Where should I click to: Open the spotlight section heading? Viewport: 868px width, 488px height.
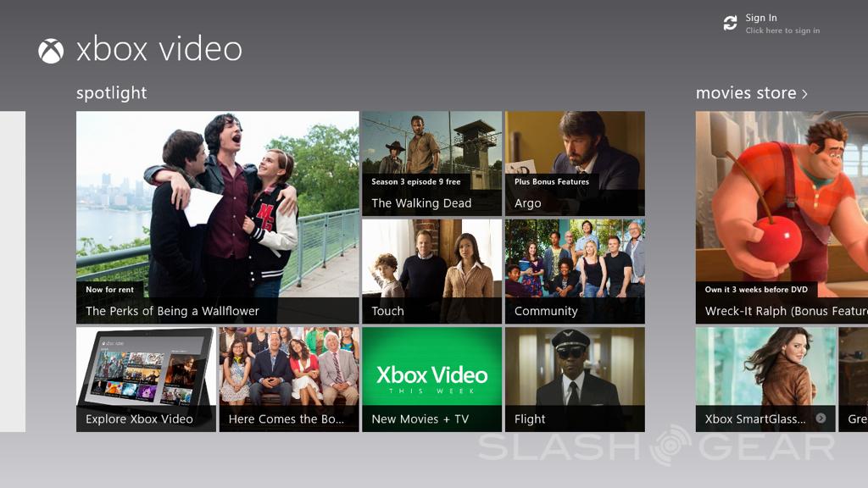pos(111,93)
